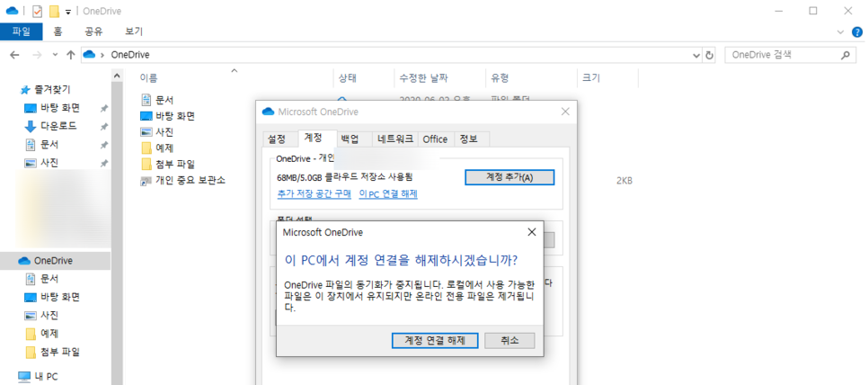Viewport: 868px width, 385px height.
Task: Click the 계정 추가(A) button
Action: 509,177
